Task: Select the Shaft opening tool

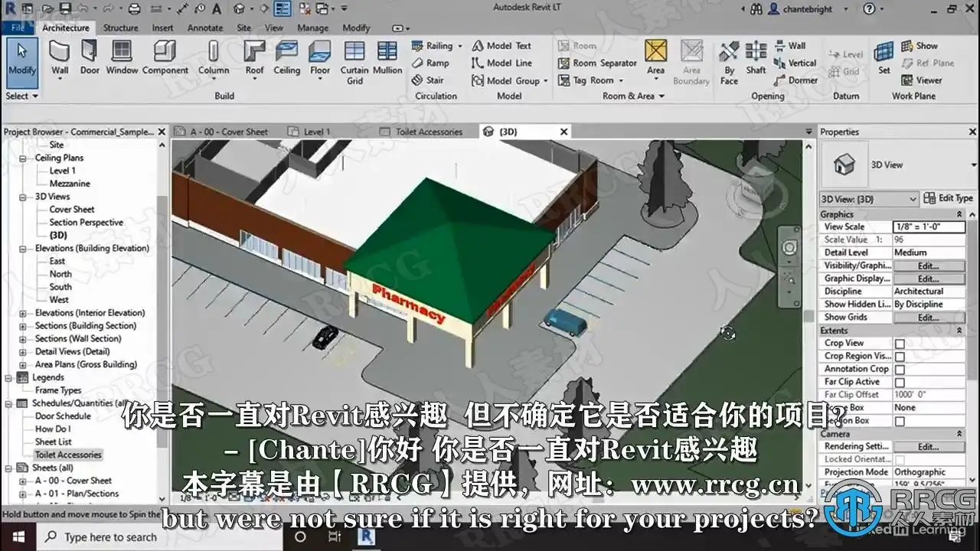Action: pyautogui.click(x=756, y=59)
